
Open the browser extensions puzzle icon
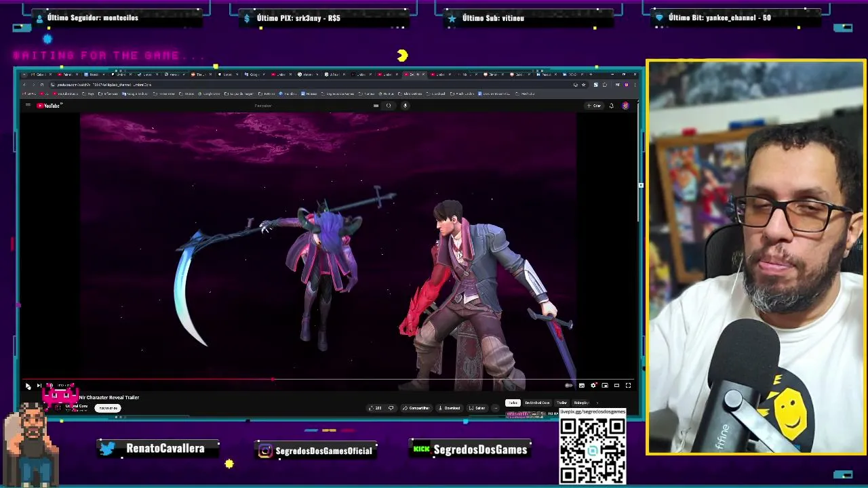click(605, 85)
